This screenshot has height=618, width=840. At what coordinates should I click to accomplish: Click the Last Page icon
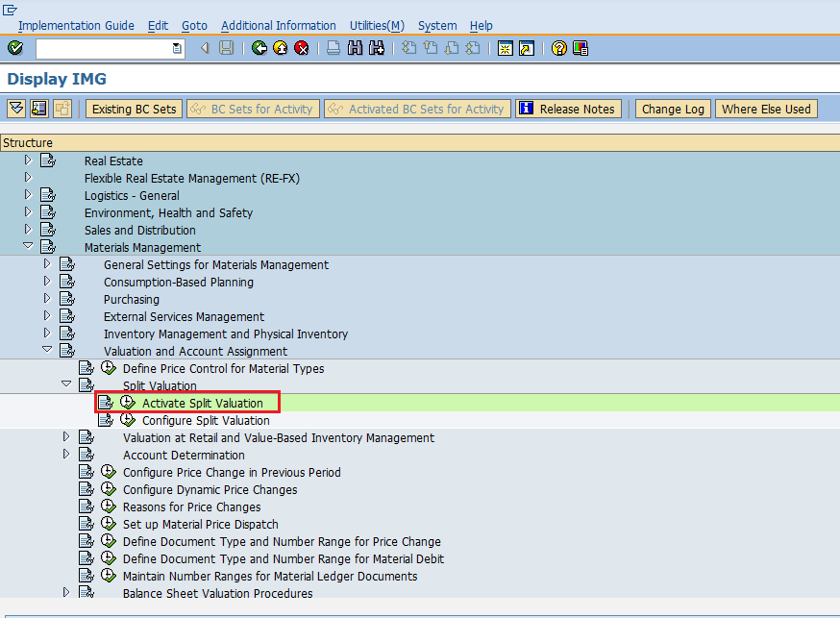pyautogui.click(x=473, y=48)
